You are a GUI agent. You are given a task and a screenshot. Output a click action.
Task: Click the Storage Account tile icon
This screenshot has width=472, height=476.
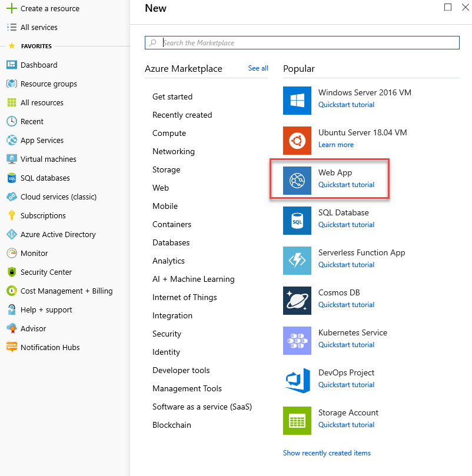(297, 421)
